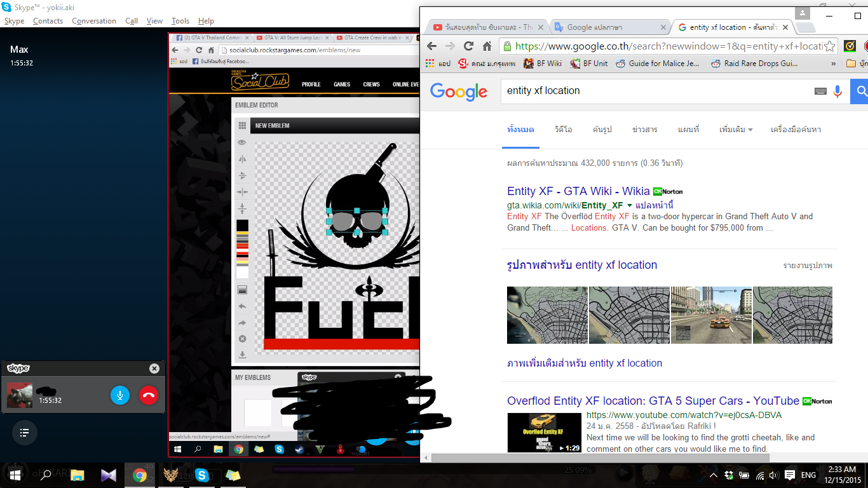
Task: Select the ค้นรูป search tab
Action: coord(602,130)
